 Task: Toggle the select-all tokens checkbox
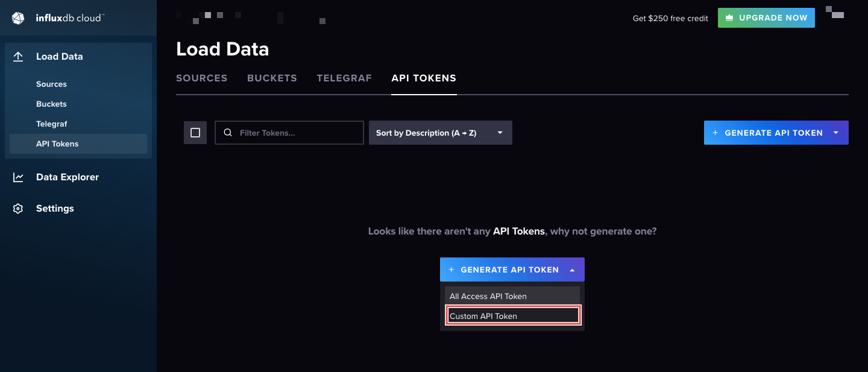(195, 133)
